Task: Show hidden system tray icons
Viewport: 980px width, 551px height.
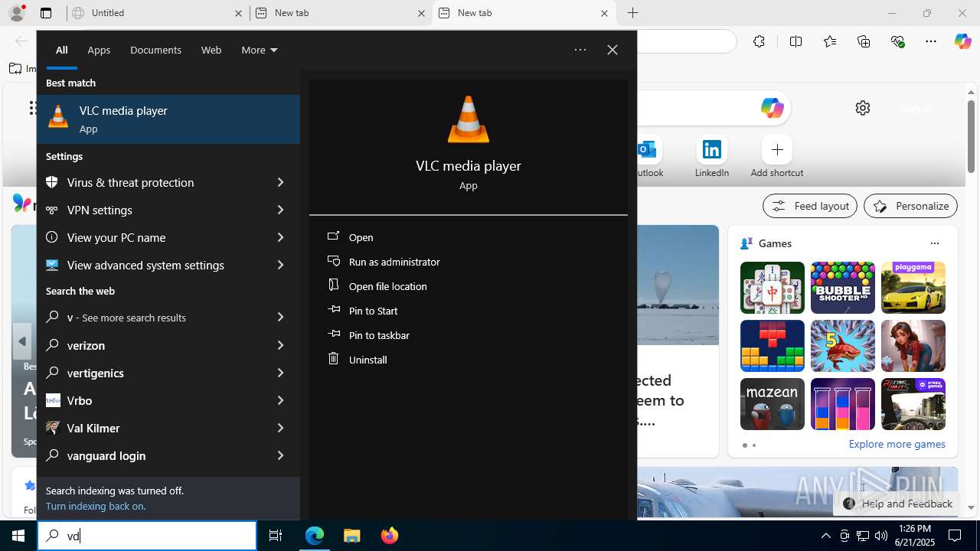Action: coord(825,536)
